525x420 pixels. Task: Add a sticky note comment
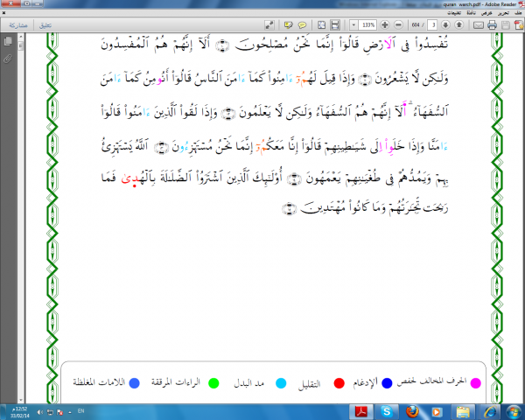[303, 24]
